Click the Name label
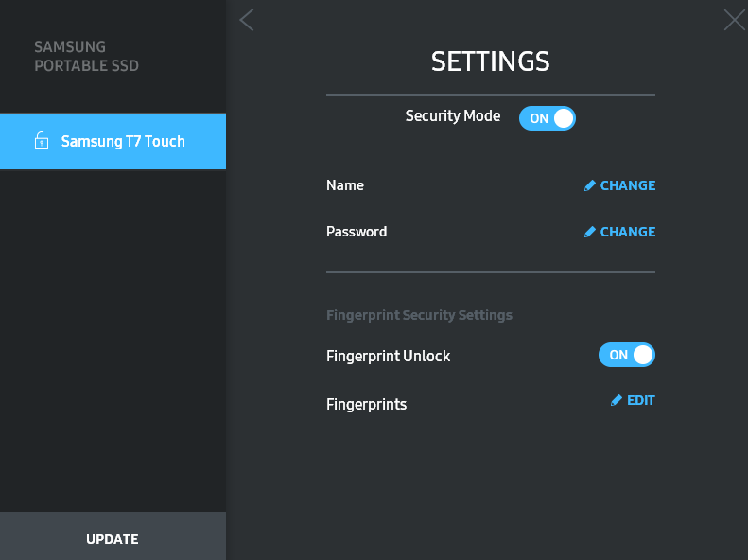 pos(345,185)
